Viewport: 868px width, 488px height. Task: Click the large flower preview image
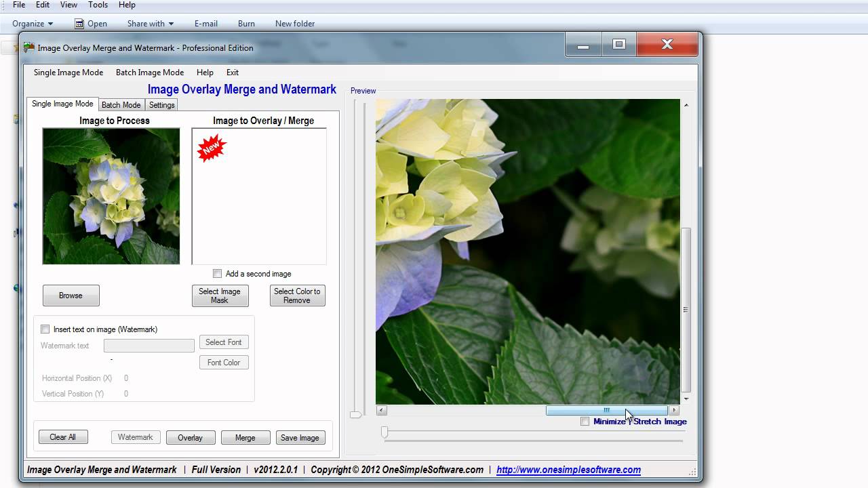(x=528, y=251)
